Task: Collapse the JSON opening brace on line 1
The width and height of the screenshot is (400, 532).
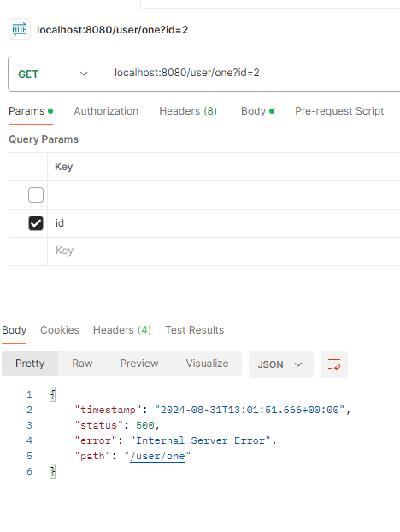Action: click(52, 394)
